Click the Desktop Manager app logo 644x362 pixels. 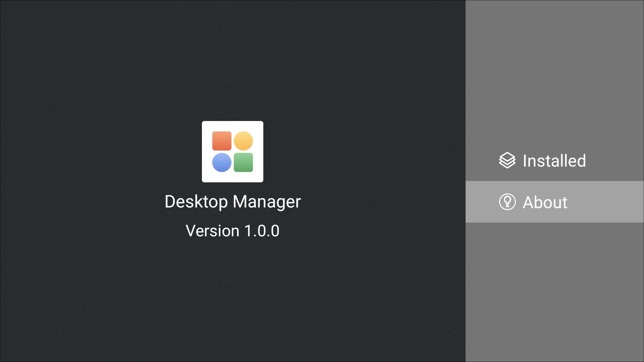coord(232,152)
